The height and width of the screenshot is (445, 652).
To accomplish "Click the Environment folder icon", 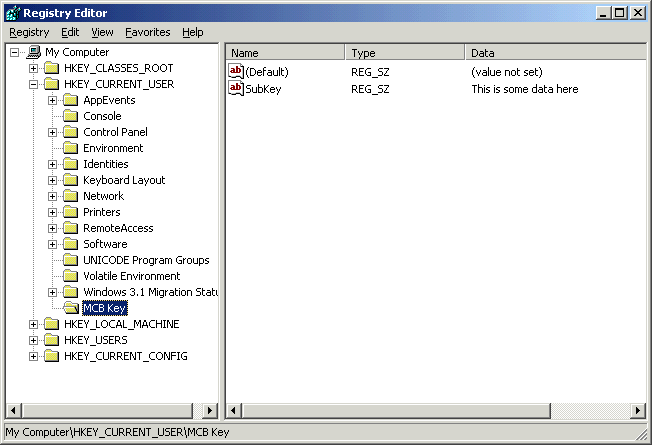I will point(71,148).
